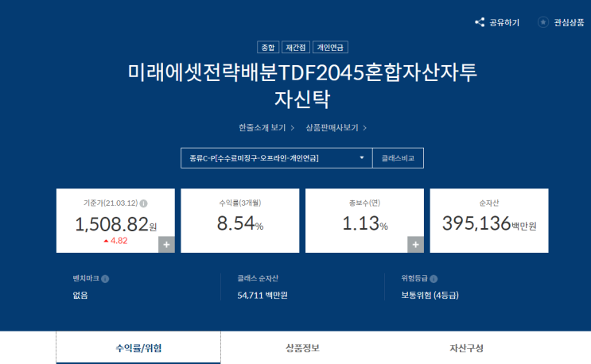
Task: Click the 395,136백만원 net assets value
Action: pyautogui.click(x=489, y=223)
